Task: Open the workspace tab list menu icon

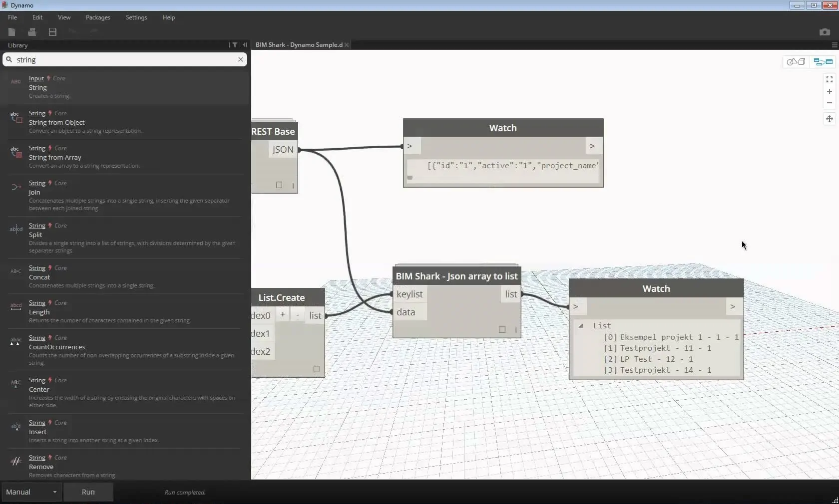Action: (x=834, y=45)
